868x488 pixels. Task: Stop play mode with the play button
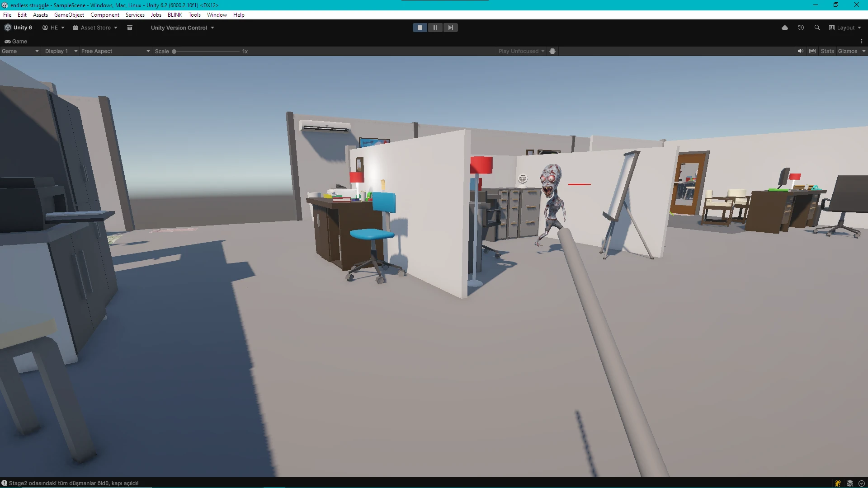(x=420, y=28)
